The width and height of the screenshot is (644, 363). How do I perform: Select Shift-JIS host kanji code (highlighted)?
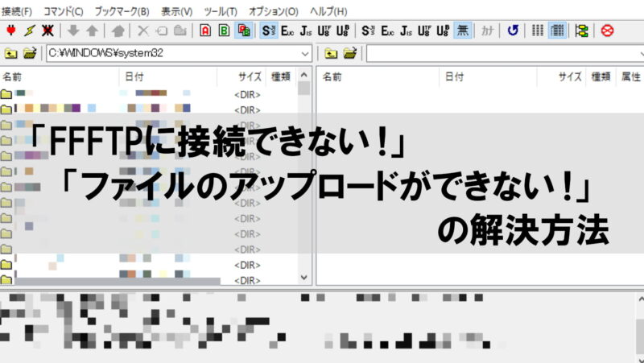click(x=269, y=31)
